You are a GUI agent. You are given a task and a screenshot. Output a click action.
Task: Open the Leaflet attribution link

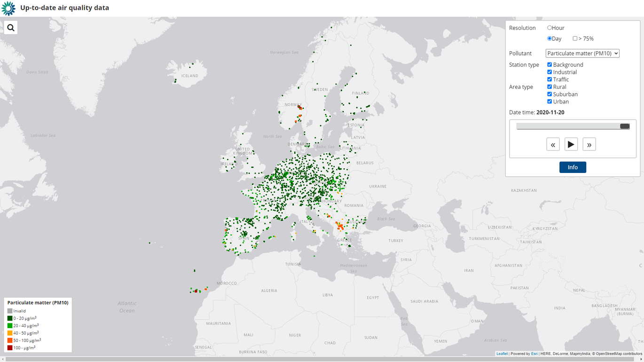[502, 354]
